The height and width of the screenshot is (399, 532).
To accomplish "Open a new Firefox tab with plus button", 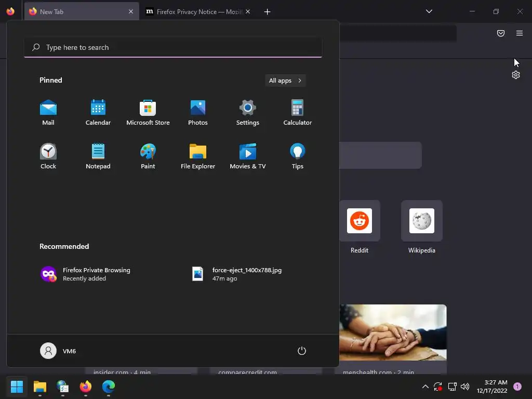I will [x=268, y=12].
